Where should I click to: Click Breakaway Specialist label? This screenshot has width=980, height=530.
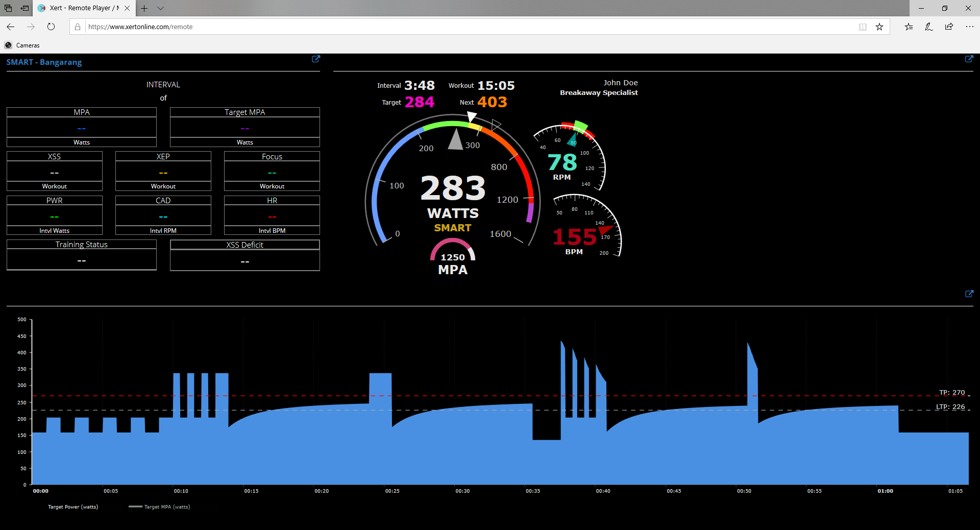[x=599, y=93]
